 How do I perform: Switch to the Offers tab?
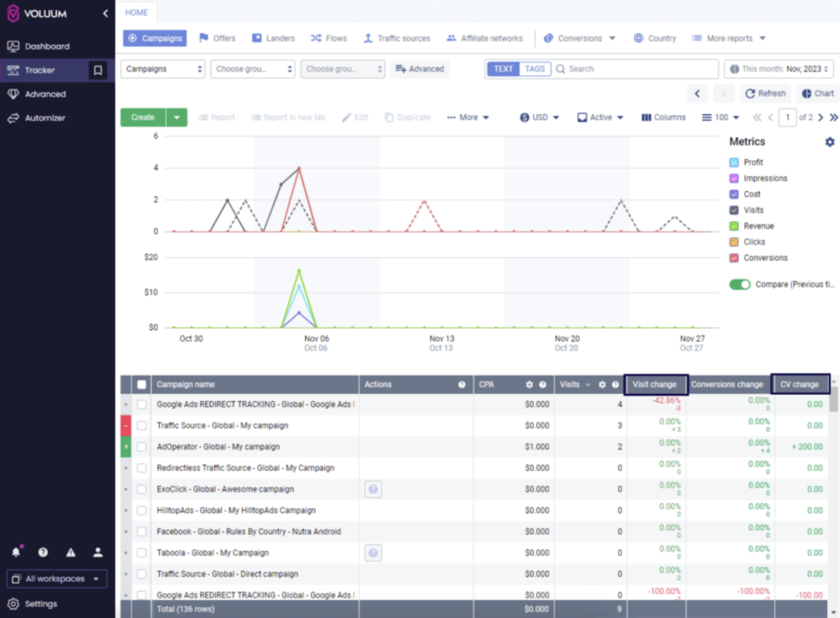tap(217, 39)
